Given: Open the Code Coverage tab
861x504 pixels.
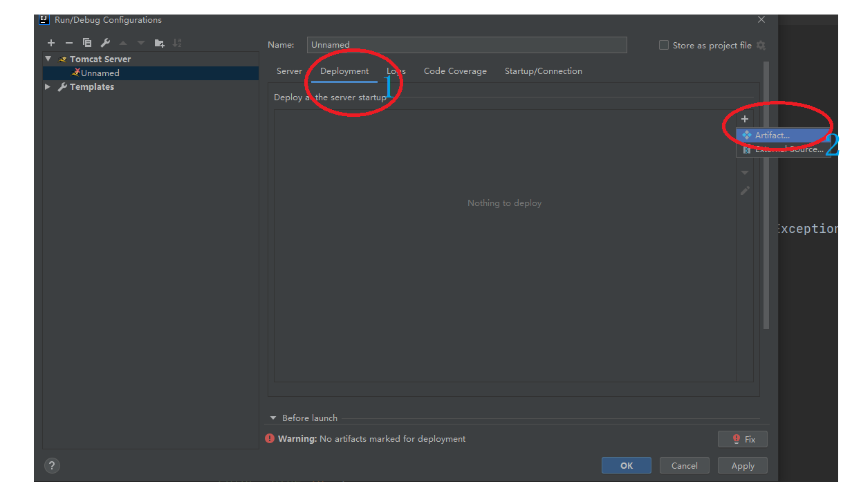Looking at the screenshot, I should [x=455, y=71].
